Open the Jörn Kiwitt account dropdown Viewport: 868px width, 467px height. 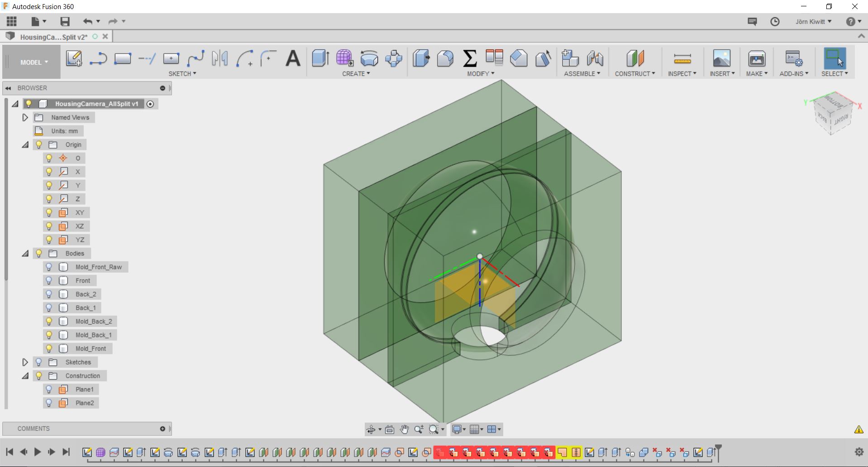[813, 21]
